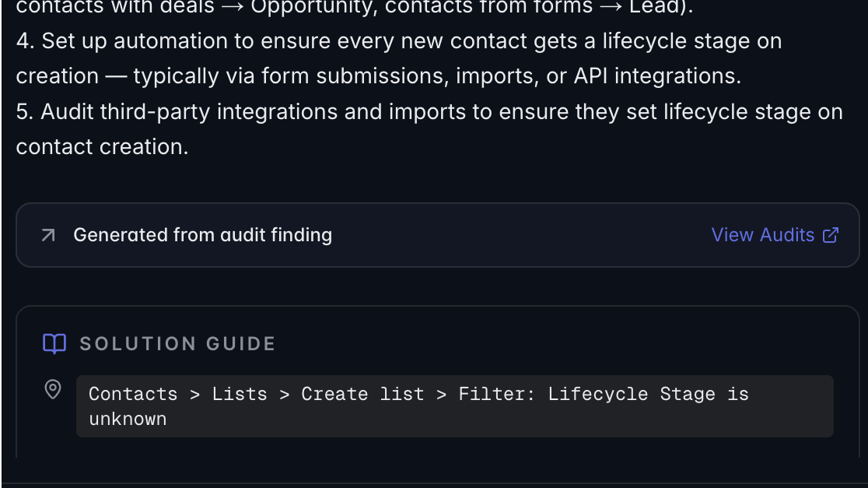The height and width of the screenshot is (488, 868).
Task: Click Filter: Lifecycle Stage text in the path
Action: pyautogui.click(x=586, y=394)
